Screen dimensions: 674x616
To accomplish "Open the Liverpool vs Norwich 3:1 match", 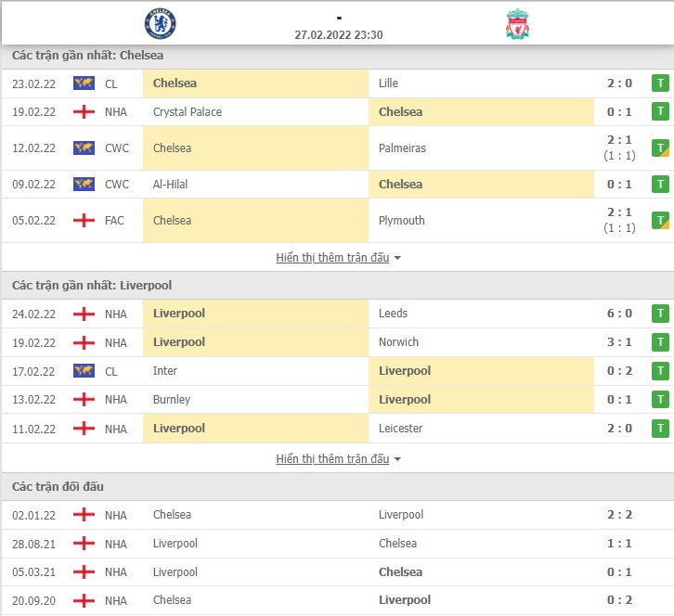I will [x=337, y=342].
